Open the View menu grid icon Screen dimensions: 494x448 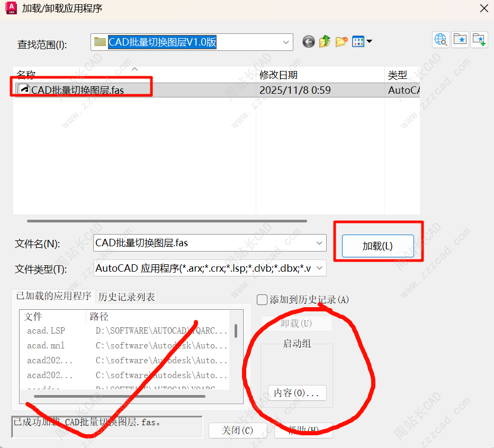coord(362,41)
